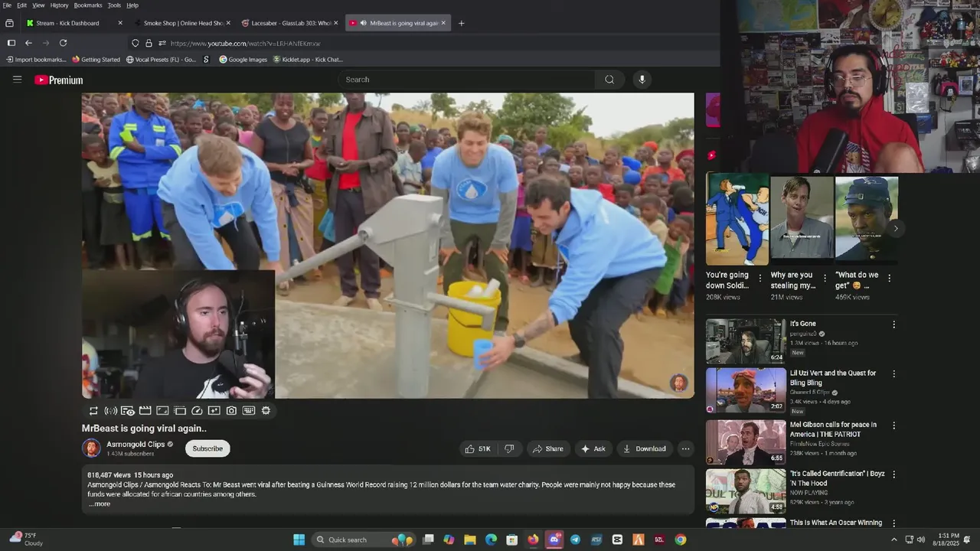Image resolution: width=980 pixels, height=551 pixels.
Task: Open the Google Images bookmark
Action: pyautogui.click(x=243, y=60)
